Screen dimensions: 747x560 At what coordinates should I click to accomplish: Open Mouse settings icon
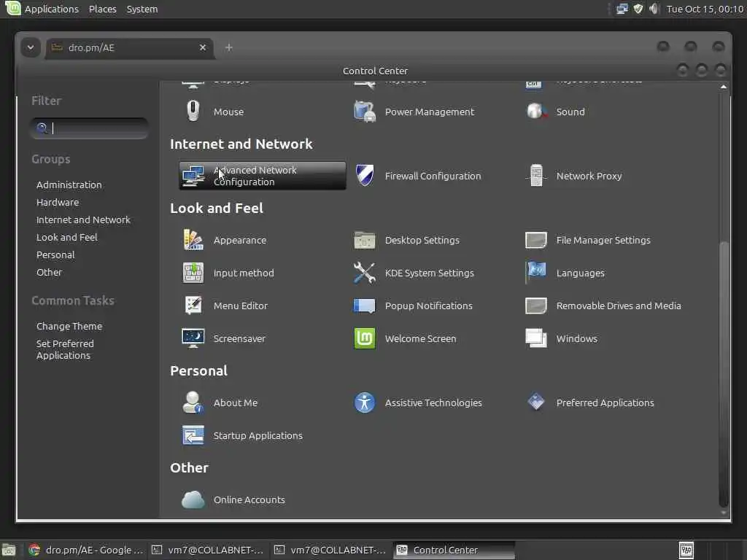pyautogui.click(x=193, y=112)
